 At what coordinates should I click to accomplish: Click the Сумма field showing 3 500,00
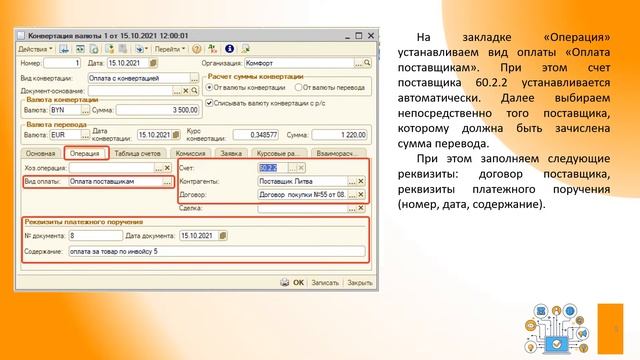[x=158, y=110]
